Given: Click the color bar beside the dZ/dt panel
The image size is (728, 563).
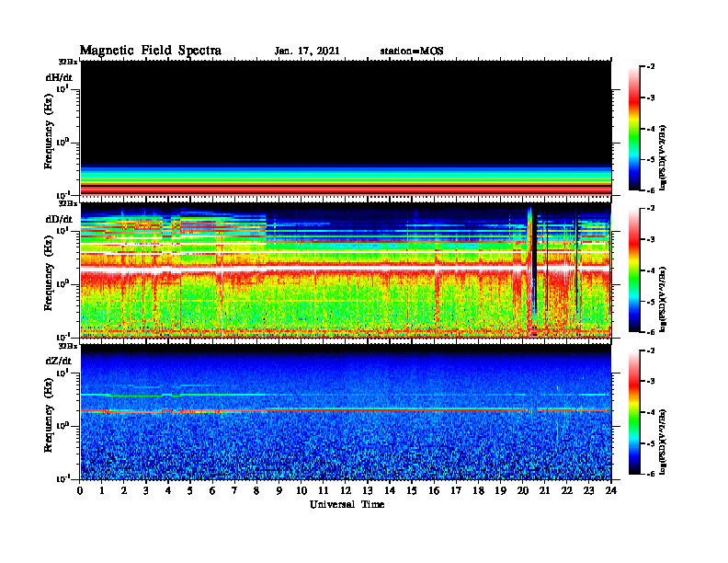Looking at the screenshot, I should [x=634, y=412].
